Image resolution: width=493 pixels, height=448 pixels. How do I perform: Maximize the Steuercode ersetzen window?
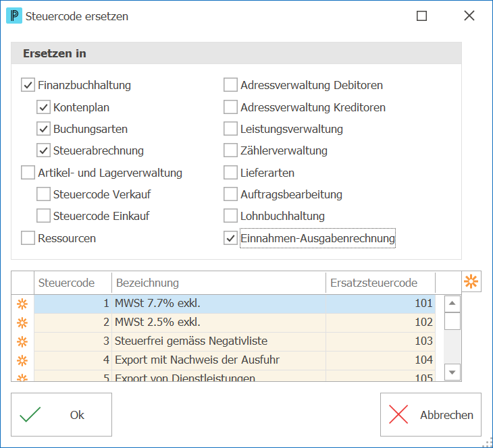pyautogui.click(x=421, y=16)
